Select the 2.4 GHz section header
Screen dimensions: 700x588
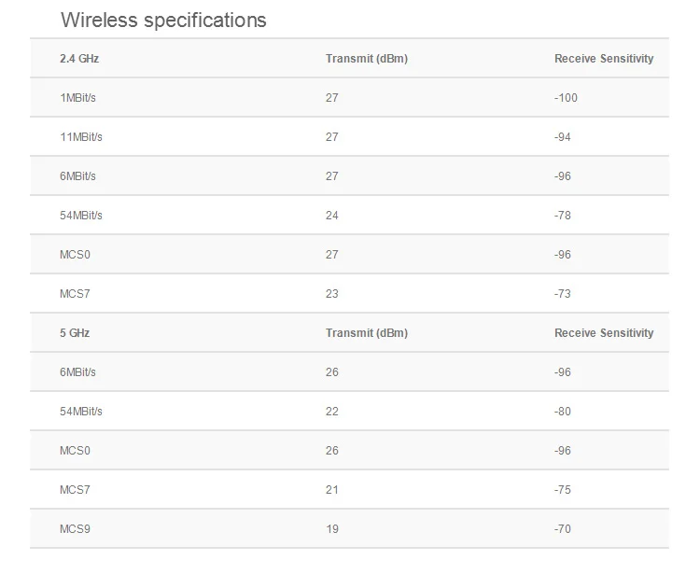click(79, 59)
